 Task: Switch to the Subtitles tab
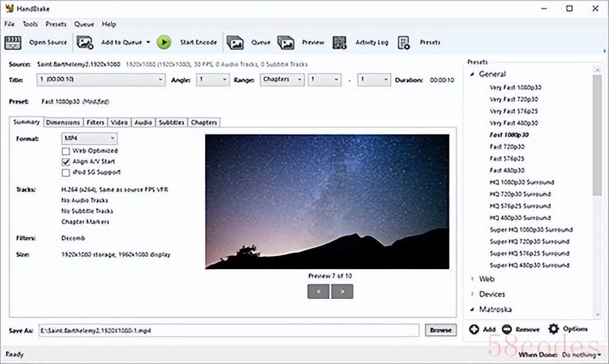pyautogui.click(x=171, y=122)
